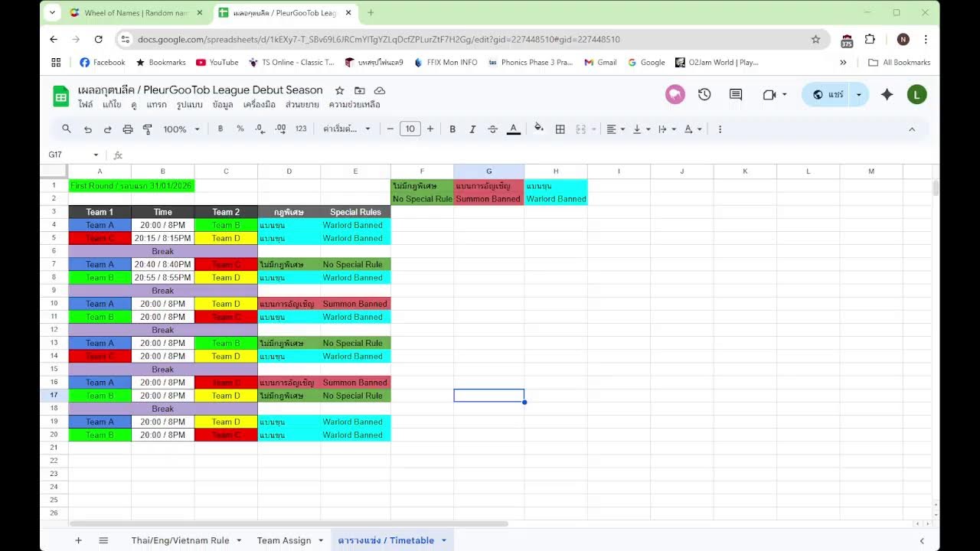Open browser Extensions puzzle icon
The width and height of the screenshot is (980, 551).
pos(870,39)
